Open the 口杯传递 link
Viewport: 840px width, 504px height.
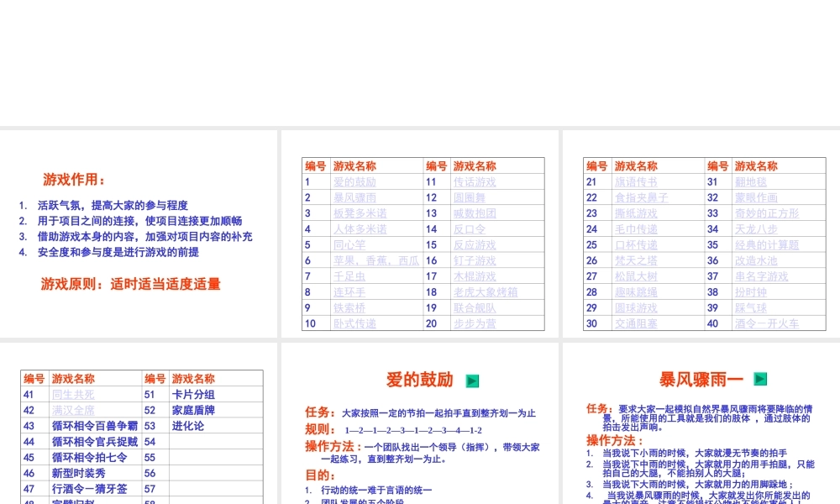pyautogui.click(x=636, y=244)
